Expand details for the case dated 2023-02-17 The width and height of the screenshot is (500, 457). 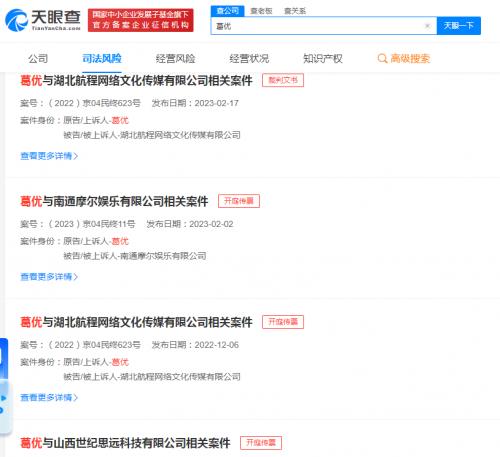[49, 156]
